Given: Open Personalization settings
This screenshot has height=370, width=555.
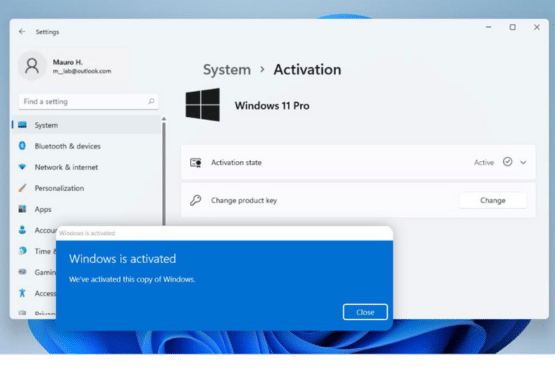Looking at the screenshot, I should click(x=86, y=188).
